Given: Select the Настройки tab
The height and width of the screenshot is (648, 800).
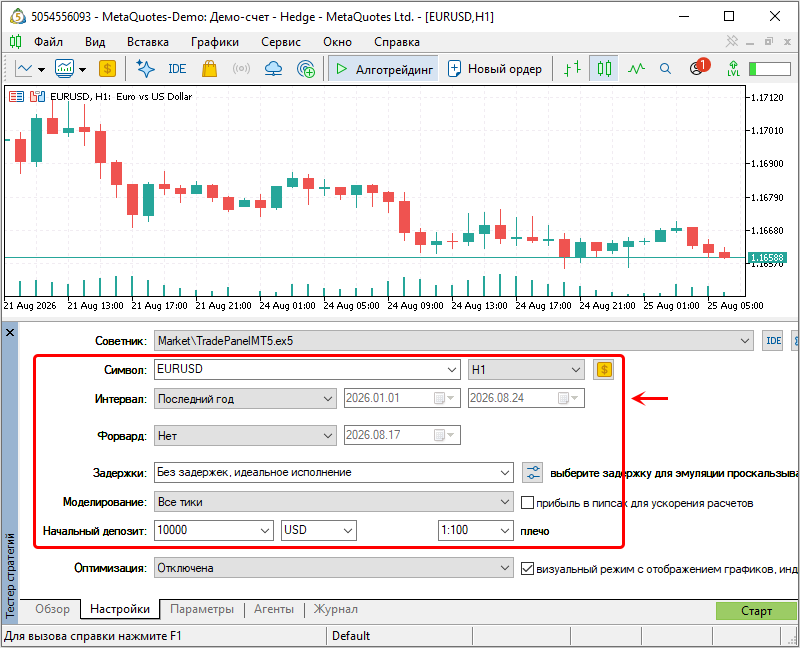Looking at the screenshot, I should tap(120, 609).
